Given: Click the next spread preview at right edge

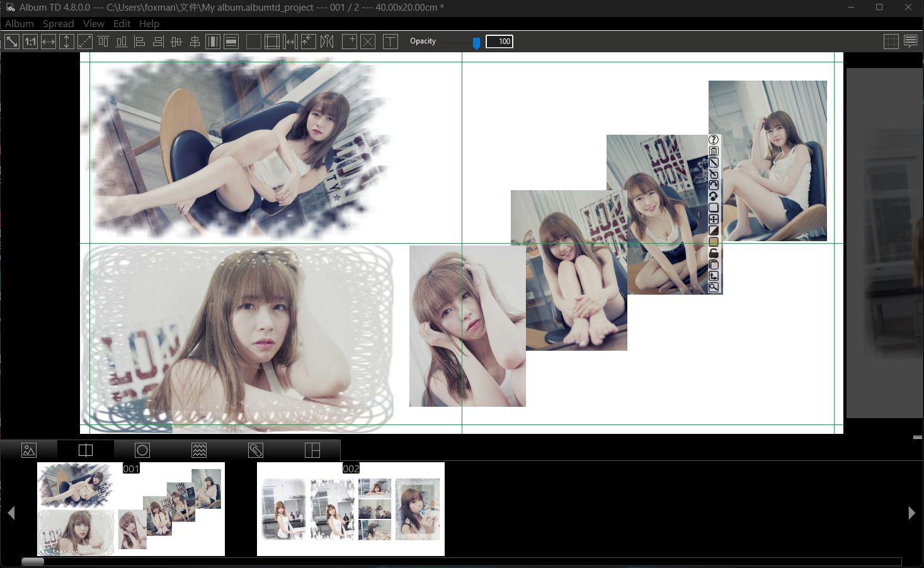Looking at the screenshot, I should click(885, 243).
